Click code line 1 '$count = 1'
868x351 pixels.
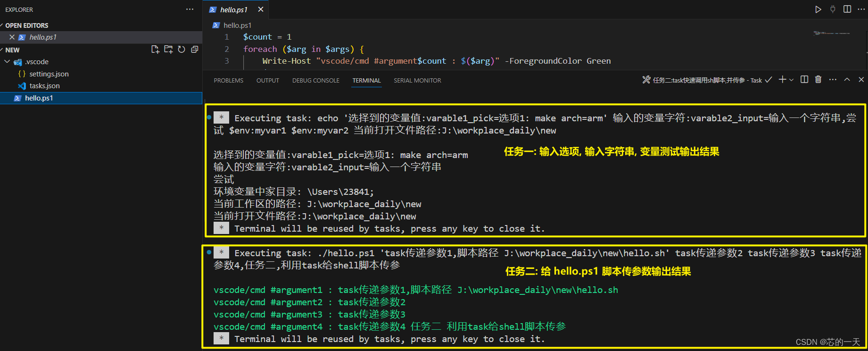[267, 37]
